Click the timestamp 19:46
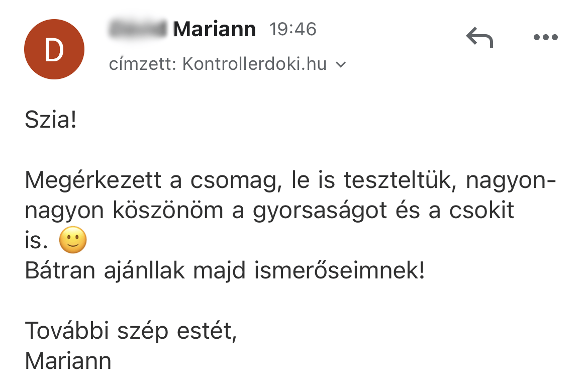 click(293, 29)
